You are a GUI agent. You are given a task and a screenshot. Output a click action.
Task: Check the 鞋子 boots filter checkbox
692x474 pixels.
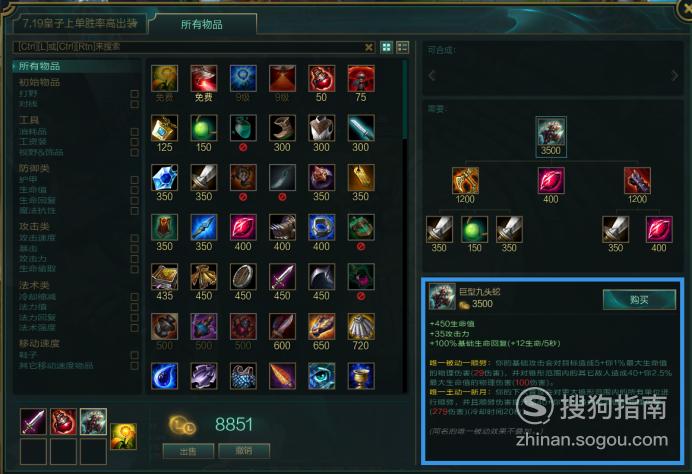click(x=135, y=355)
